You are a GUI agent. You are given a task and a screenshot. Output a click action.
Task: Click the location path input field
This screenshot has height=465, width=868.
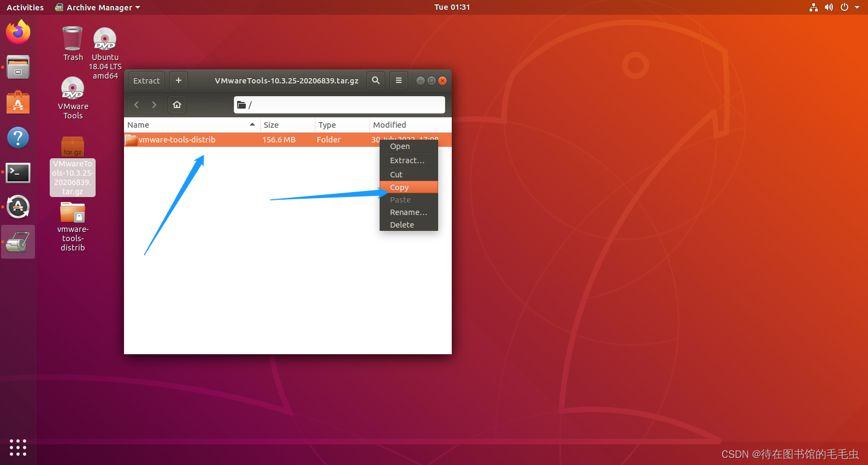(339, 105)
